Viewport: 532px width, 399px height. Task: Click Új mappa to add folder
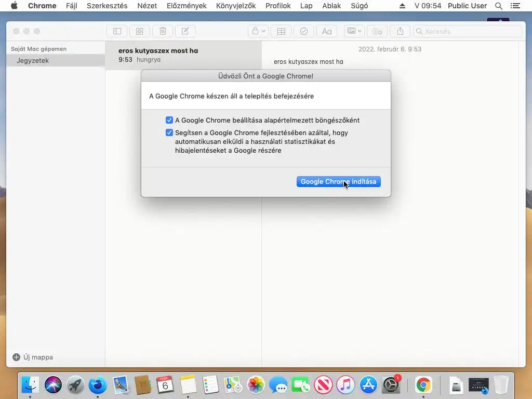click(x=33, y=357)
